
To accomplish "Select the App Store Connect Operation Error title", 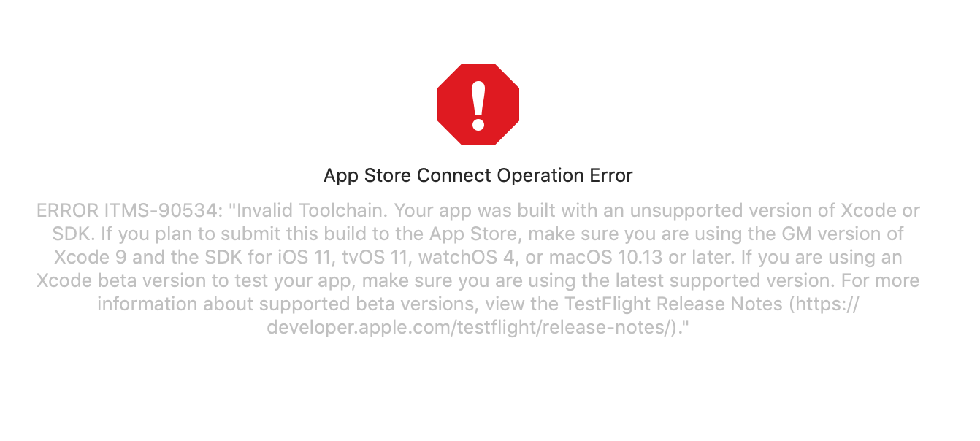I will pos(478,176).
